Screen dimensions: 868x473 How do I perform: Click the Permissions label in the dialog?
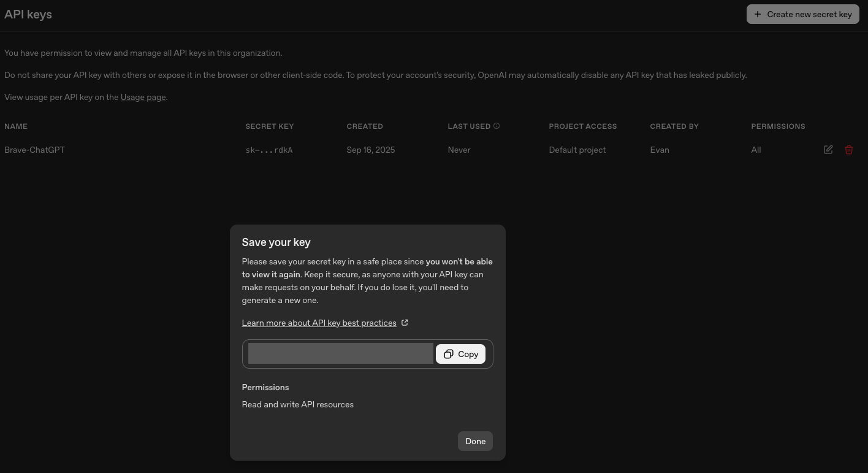tap(265, 387)
